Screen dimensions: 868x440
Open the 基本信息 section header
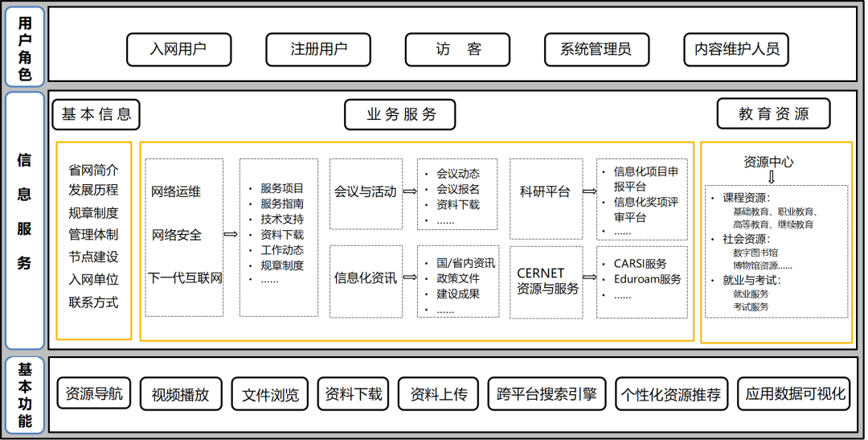[x=96, y=114]
